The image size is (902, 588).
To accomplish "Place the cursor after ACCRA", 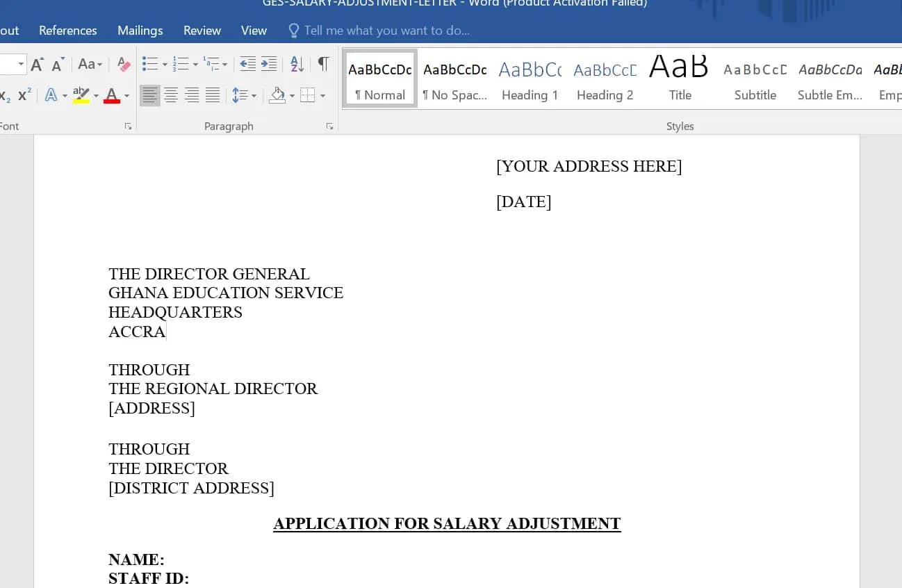I will (167, 332).
